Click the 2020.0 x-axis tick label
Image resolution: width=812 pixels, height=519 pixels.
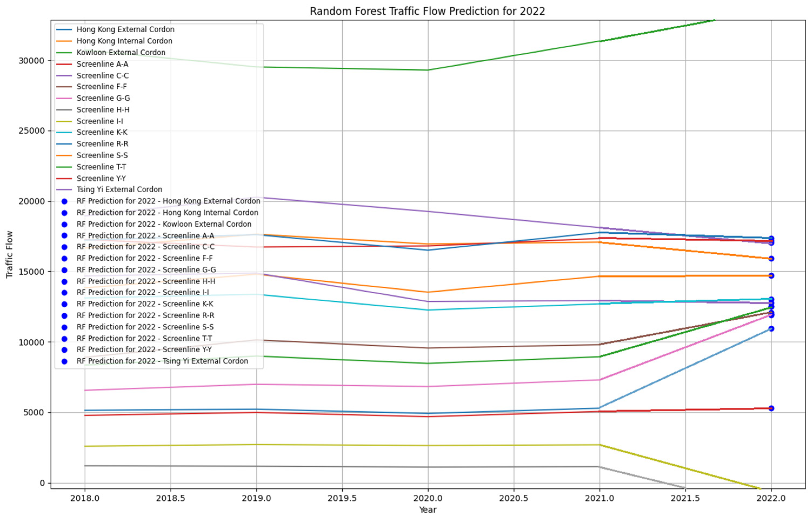[x=428, y=498]
